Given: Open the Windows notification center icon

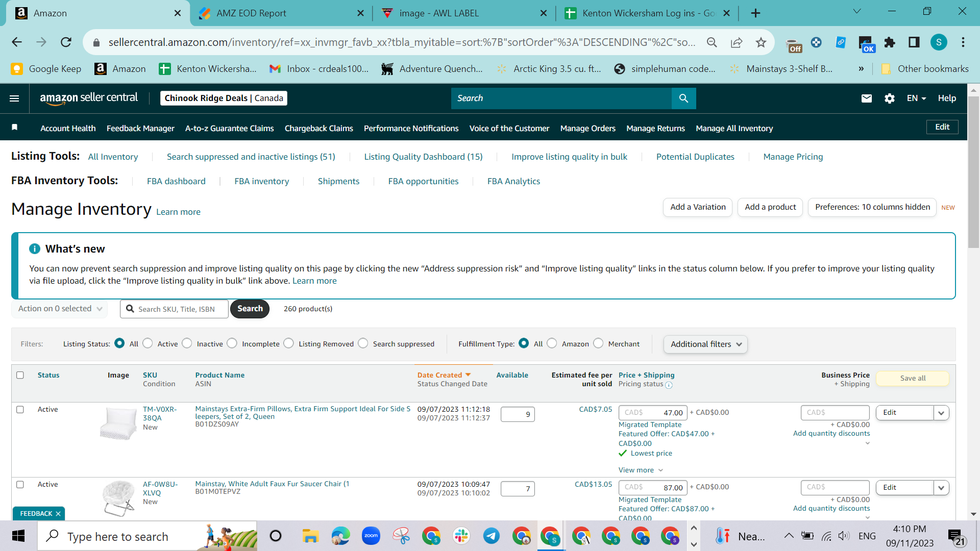Looking at the screenshot, I should tap(955, 537).
